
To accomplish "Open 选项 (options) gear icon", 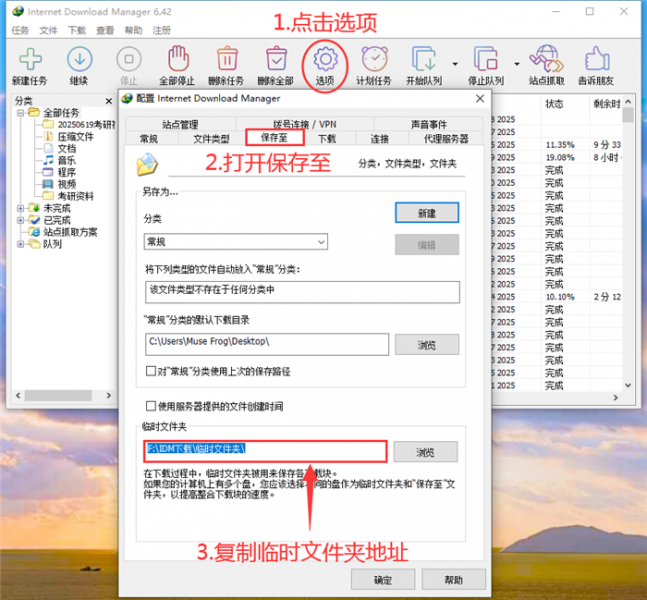I will (325, 60).
